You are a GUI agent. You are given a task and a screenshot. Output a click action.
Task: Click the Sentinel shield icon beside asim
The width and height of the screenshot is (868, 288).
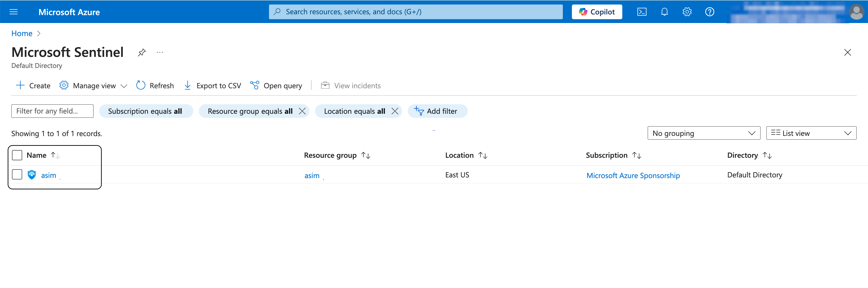32,175
